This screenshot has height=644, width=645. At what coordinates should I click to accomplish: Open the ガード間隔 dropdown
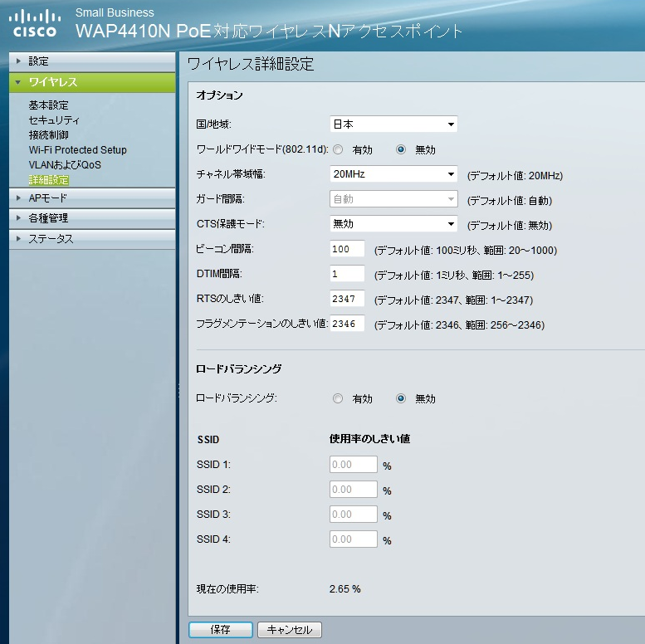pyautogui.click(x=393, y=199)
